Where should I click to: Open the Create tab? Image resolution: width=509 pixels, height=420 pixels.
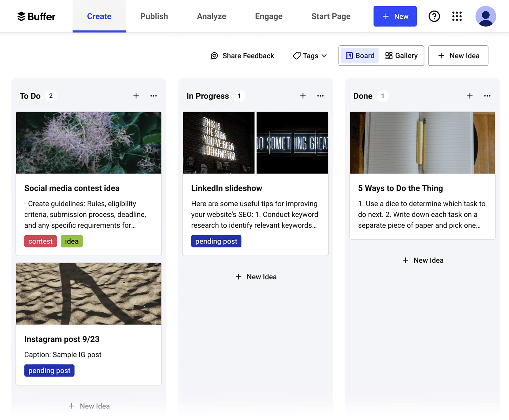99,16
